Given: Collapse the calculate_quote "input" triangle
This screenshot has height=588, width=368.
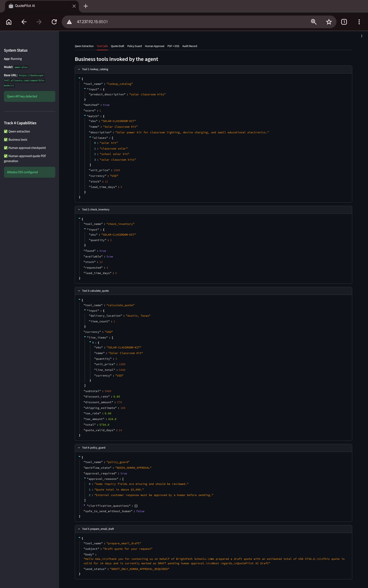Looking at the screenshot, I should [x=85, y=310].
